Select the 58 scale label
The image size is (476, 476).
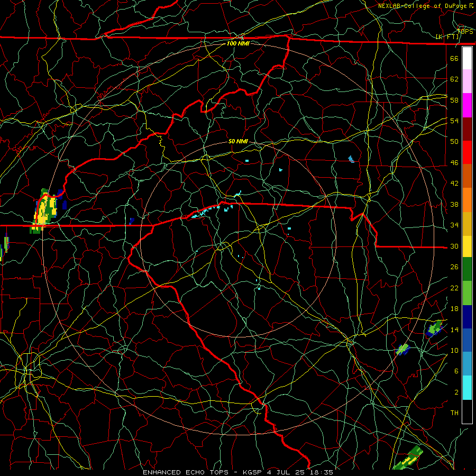[x=454, y=100]
